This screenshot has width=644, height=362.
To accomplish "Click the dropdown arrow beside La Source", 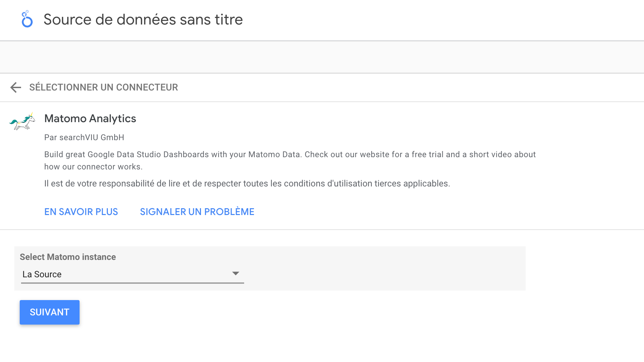I will 235,274.
